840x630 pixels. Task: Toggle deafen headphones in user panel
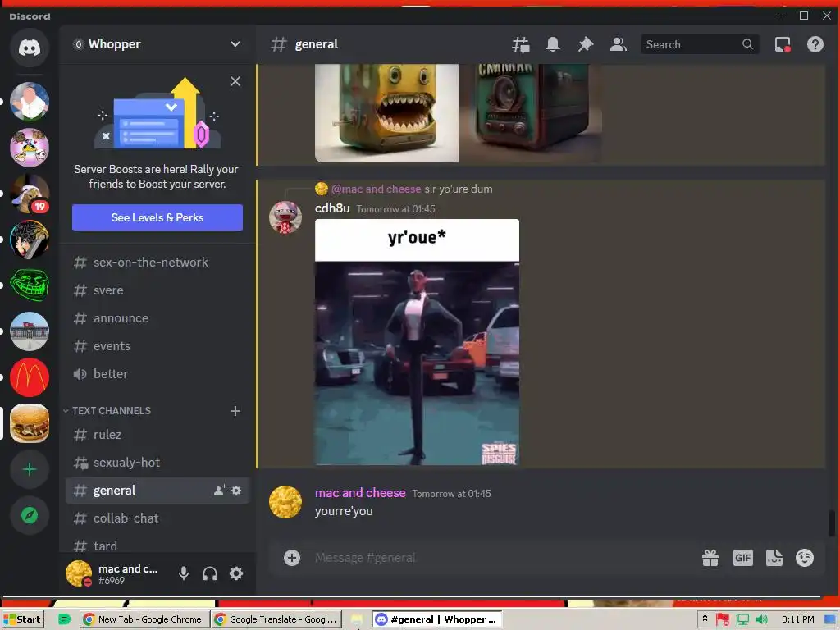click(x=210, y=573)
